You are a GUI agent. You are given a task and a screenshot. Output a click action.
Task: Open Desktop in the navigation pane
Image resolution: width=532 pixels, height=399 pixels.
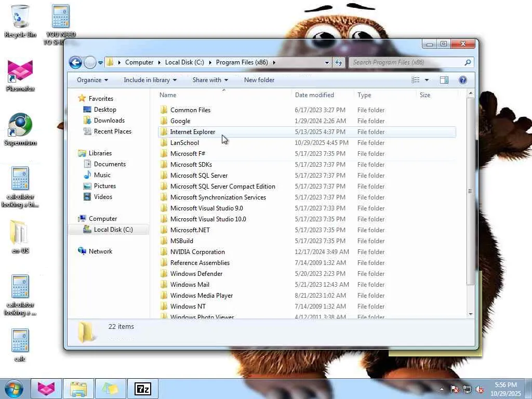[105, 110]
